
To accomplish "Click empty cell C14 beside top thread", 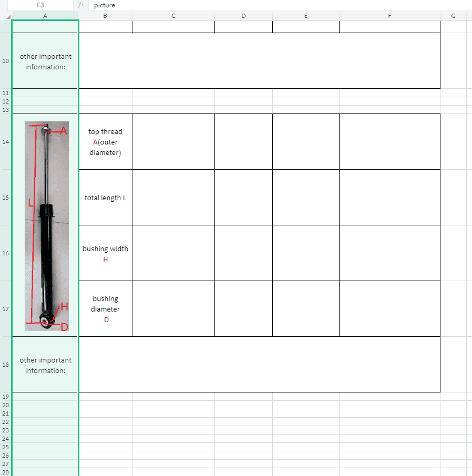I will pos(173,142).
